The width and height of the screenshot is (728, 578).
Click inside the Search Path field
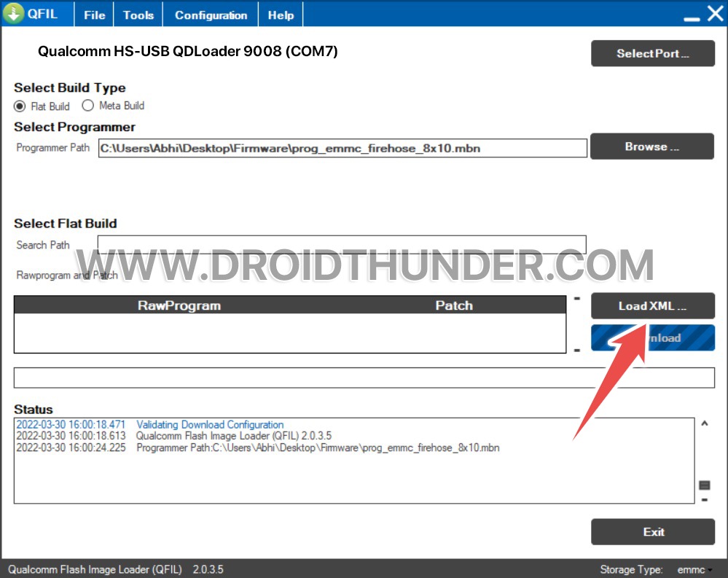343,244
